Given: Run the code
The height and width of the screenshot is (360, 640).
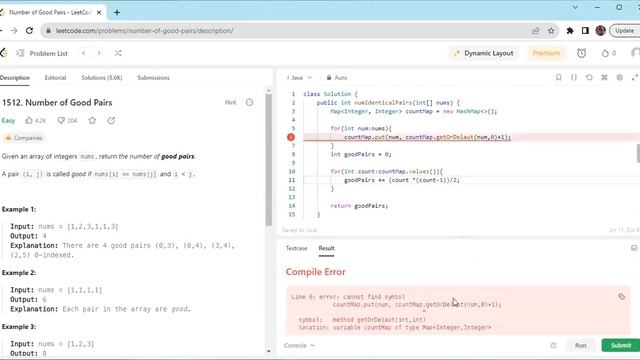Looking at the screenshot, I should [x=580, y=345].
